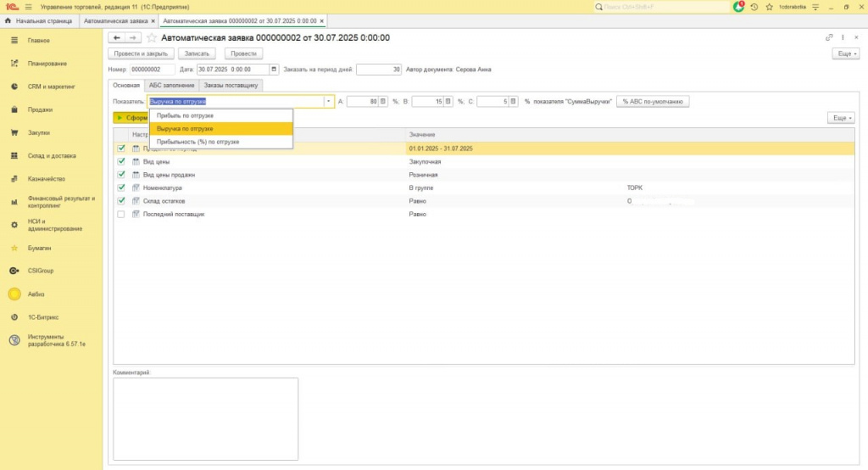Choose Прибыльность (%) по отгрузке option
The image size is (868, 470).
click(221, 142)
